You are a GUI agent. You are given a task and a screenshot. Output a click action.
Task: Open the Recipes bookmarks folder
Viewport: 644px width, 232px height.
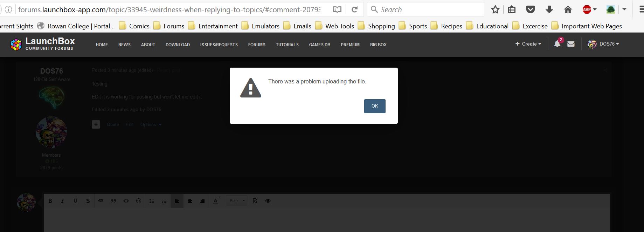(446, 26)
